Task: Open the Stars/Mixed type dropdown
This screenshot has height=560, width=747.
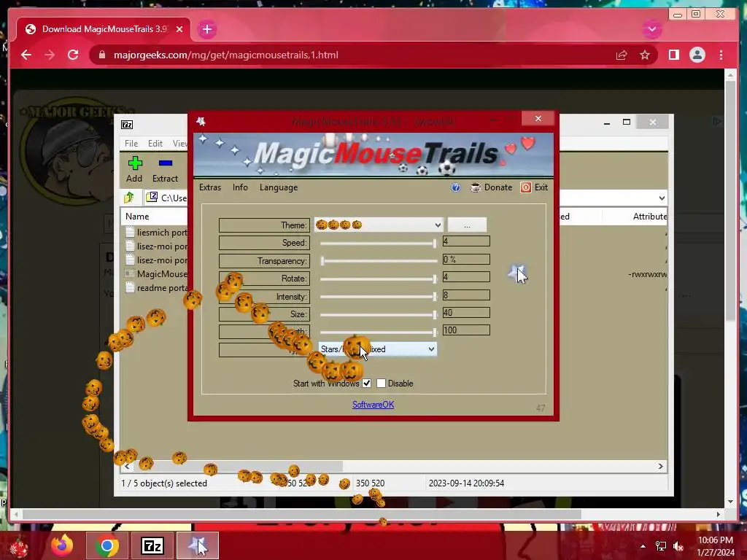Action: [377, 349]
